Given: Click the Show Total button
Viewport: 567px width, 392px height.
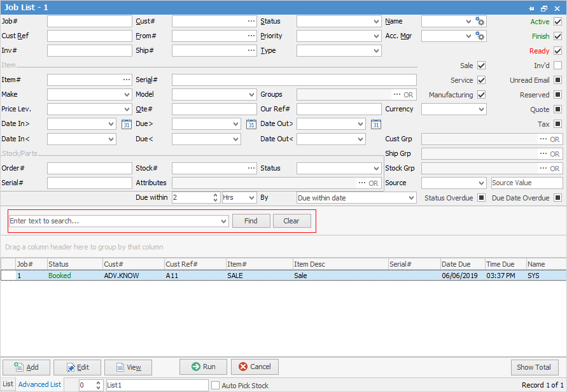Looking at the screenshot, I should tap(534, 367).
